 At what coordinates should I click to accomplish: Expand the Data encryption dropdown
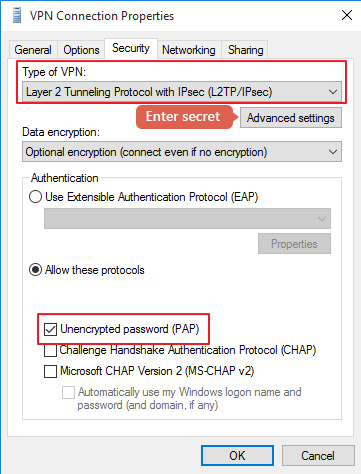(182, 152)
